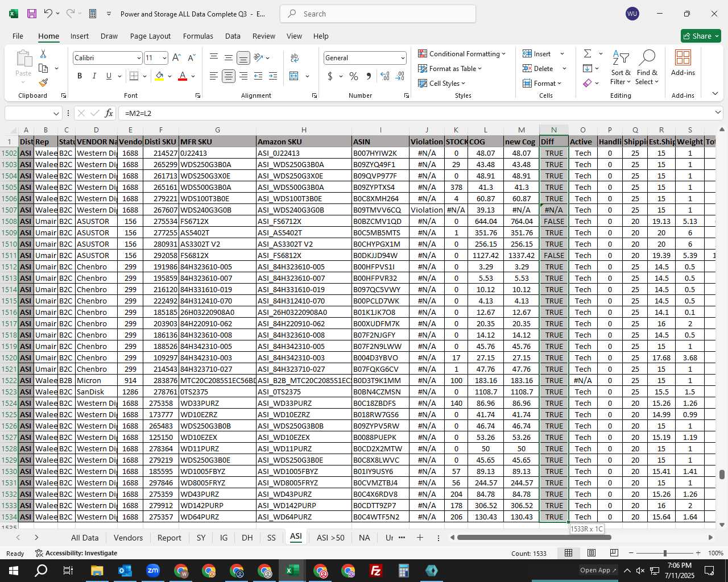Toggle Bottom Align vertical alignment
This screenshot has height=582, width=728.
(x=243, y=58)
